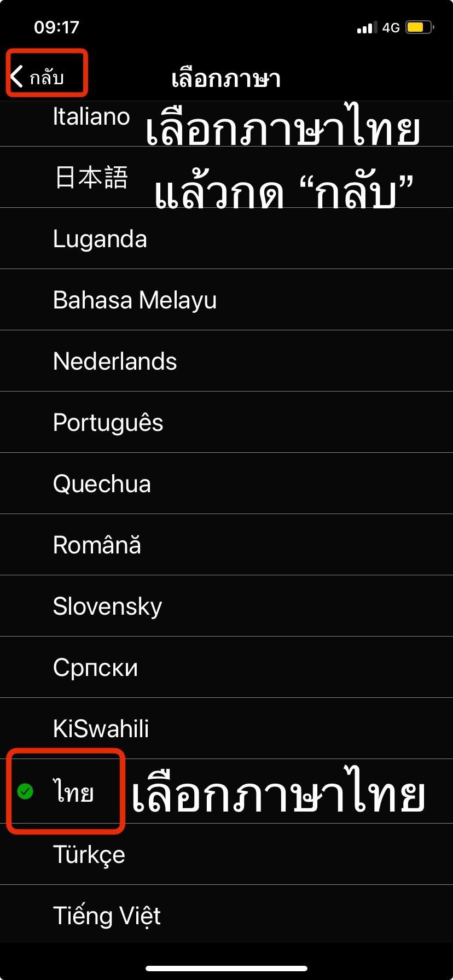
Task: Select Tiếng Việt language
Action: (x=226, y=915)
